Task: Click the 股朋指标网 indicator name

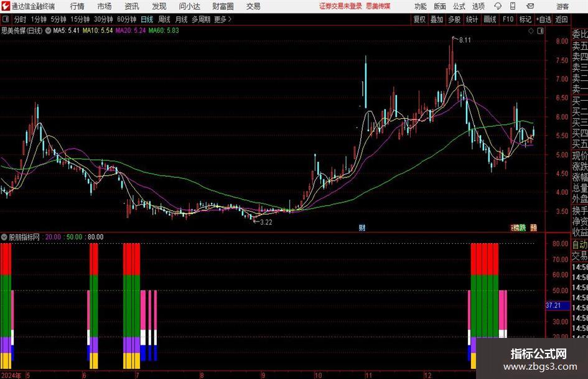Action: click(24, 236)
